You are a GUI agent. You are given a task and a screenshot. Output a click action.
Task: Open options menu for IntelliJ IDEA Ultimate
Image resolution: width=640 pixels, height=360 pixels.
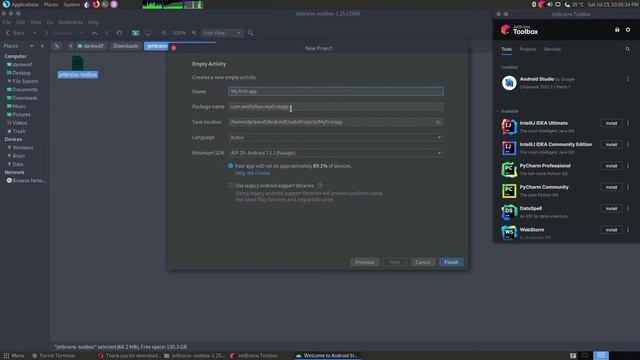(628, 123)
